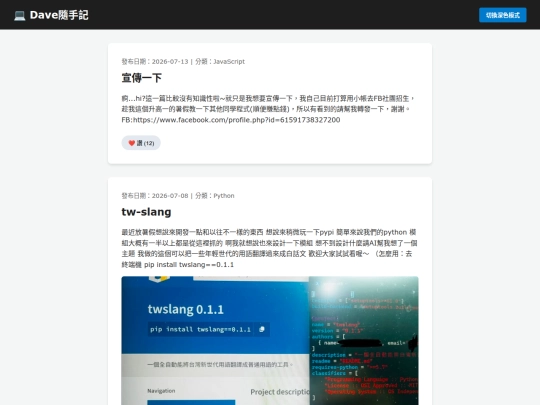Click the laptop icon beside Dave隨手記
540x405 pixels.
point(20,15)
